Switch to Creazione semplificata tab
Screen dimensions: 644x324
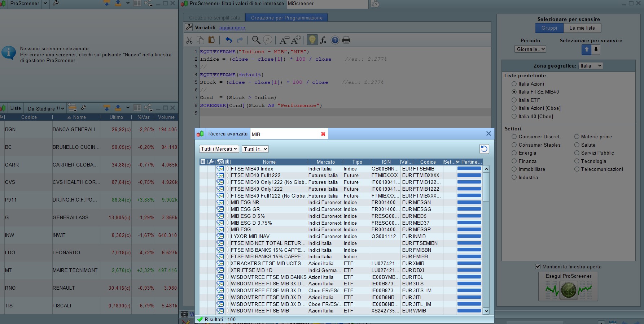point(214,18)
